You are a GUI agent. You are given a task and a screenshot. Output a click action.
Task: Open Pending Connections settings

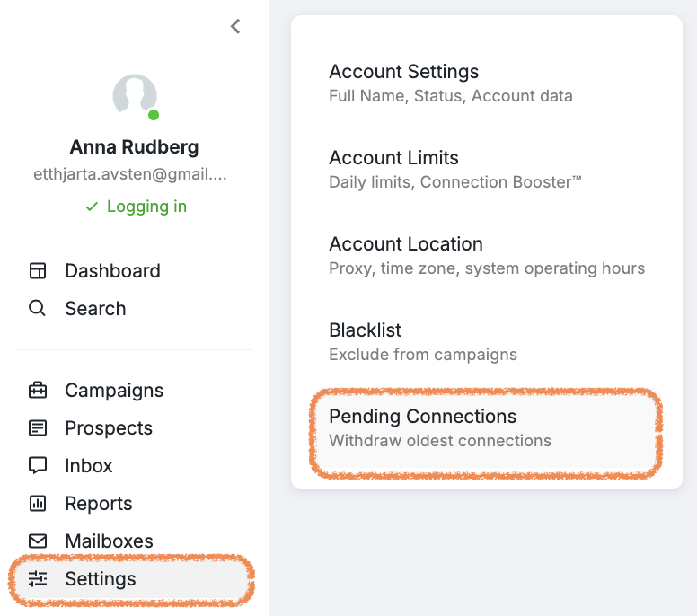coord(422,417)
